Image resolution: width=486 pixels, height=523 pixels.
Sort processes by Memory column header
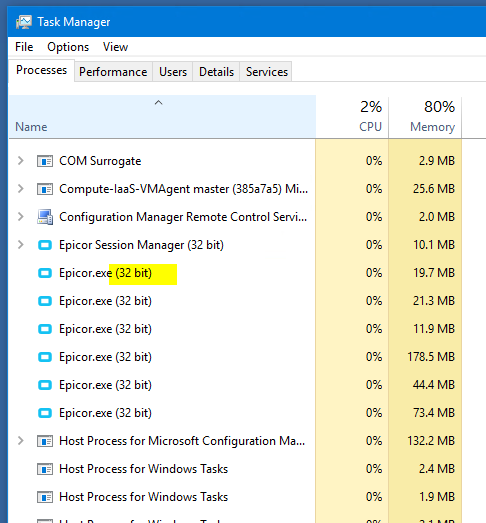pyautogui.click(x=425, y=117)
